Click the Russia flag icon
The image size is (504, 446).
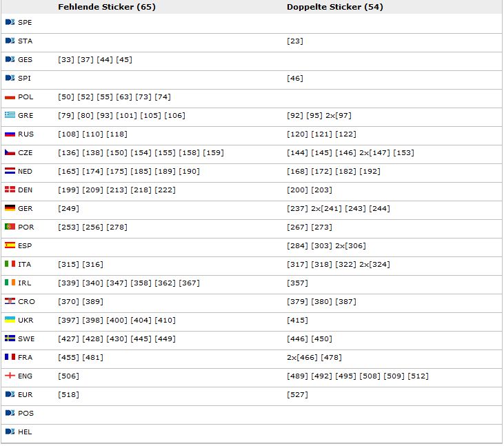click(10, 134)
